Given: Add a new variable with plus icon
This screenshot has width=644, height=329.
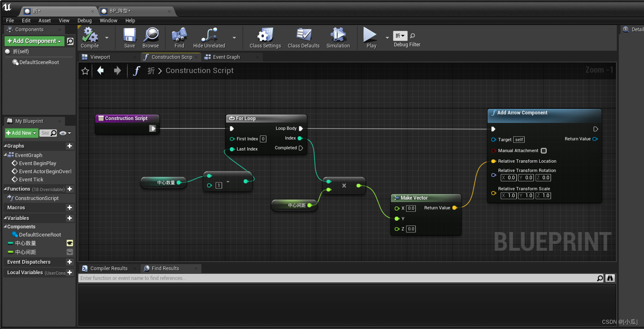Looking at the screenshot, I should 70,218.
